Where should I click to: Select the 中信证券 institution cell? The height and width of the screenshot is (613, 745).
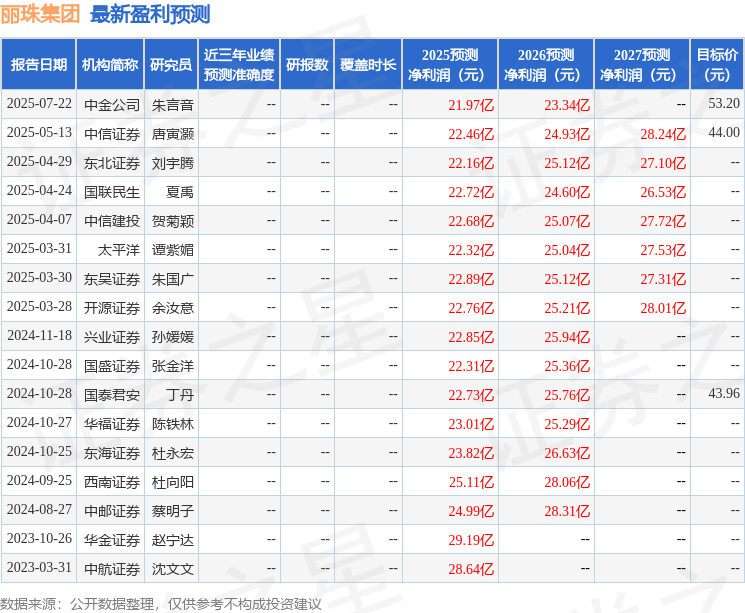[x=112, y=134]
